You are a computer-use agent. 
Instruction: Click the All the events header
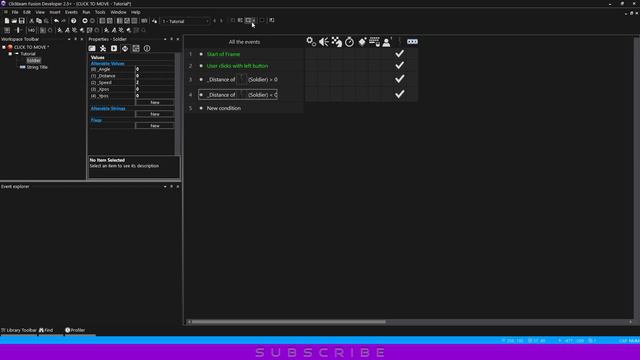(244, 42)
